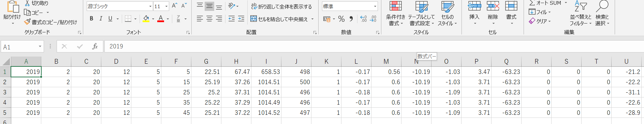Open Sort and Filter (並べ替えとフィルター)
Viewport: 644px width, 124px height.
click(x=581, y=13)
